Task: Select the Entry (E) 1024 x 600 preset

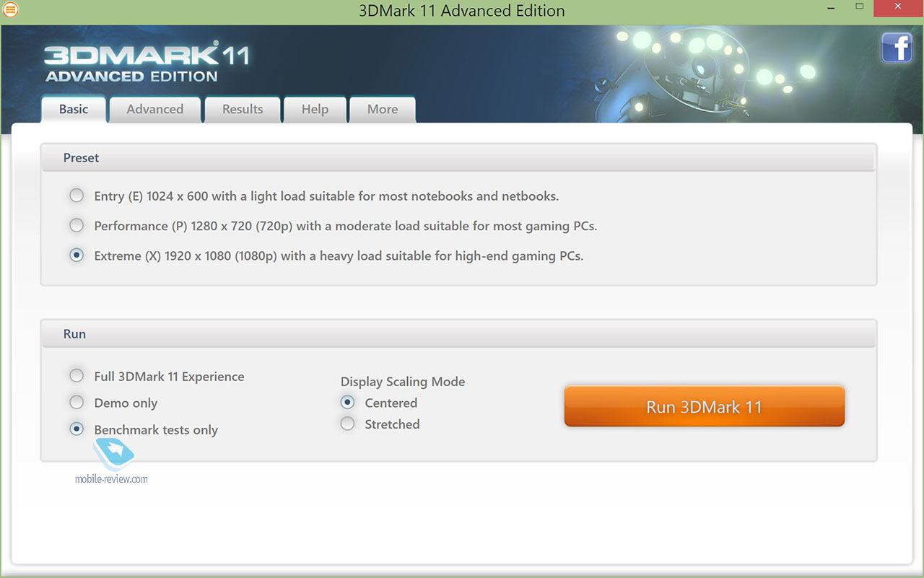Action: (x=77, y=196)
